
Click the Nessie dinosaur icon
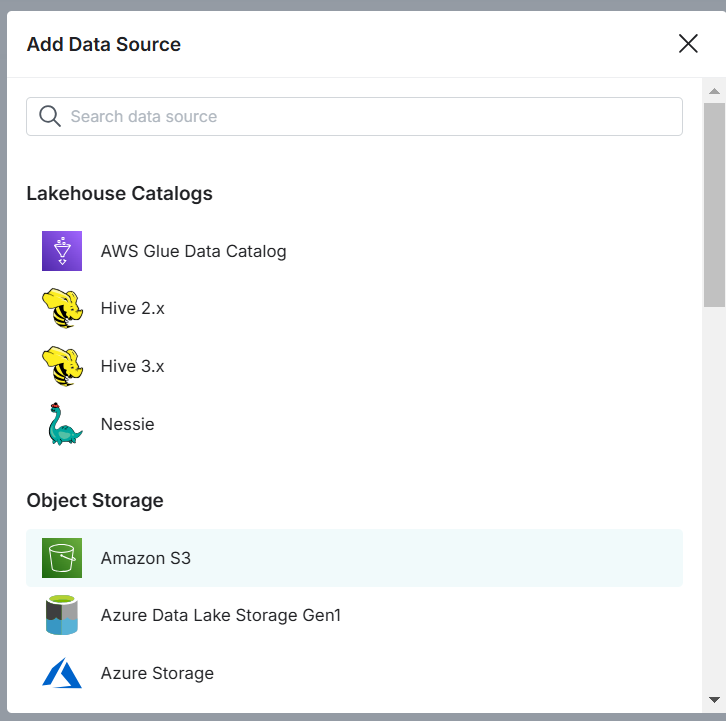coord(62,424)
